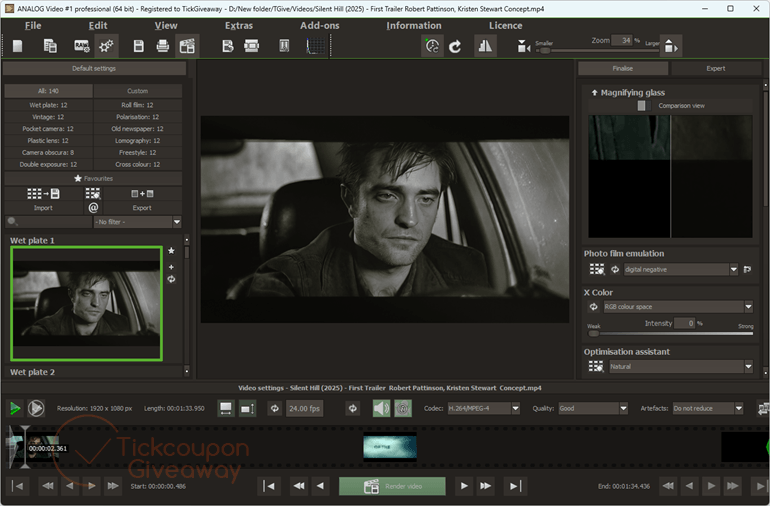Play the video with green play button
The image size is (770, 506).
pos(15,408)
